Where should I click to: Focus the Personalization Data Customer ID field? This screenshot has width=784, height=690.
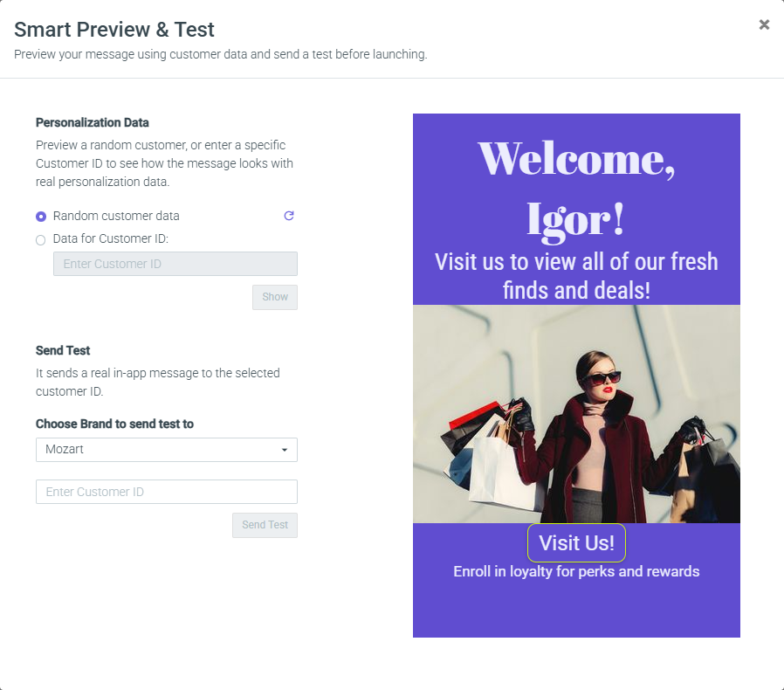(x=175, y=264)
